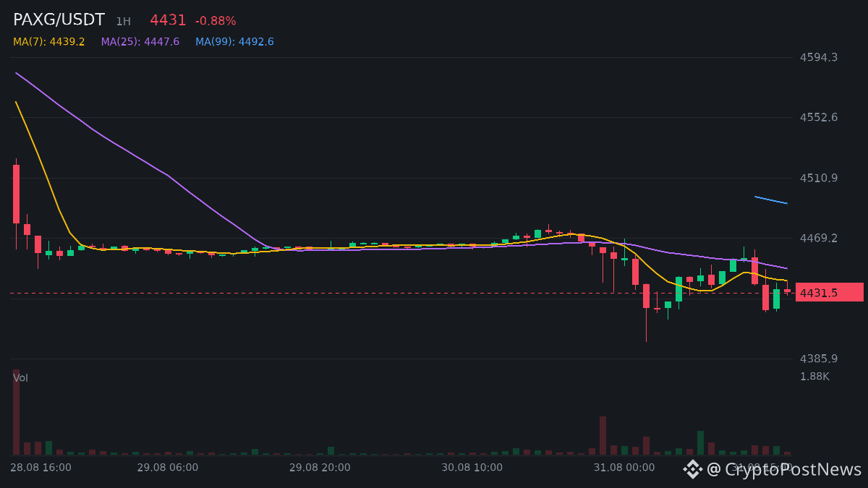Viewport: 868px width, 488px height.
Task: Select the MA(25): 4447.6 indicator label
Action: pos(140,42)
